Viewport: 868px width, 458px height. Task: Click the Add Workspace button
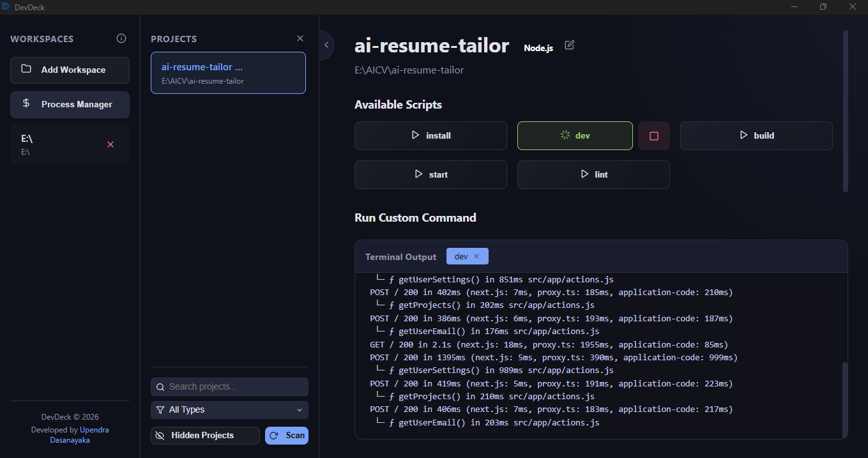click(70, 70)
